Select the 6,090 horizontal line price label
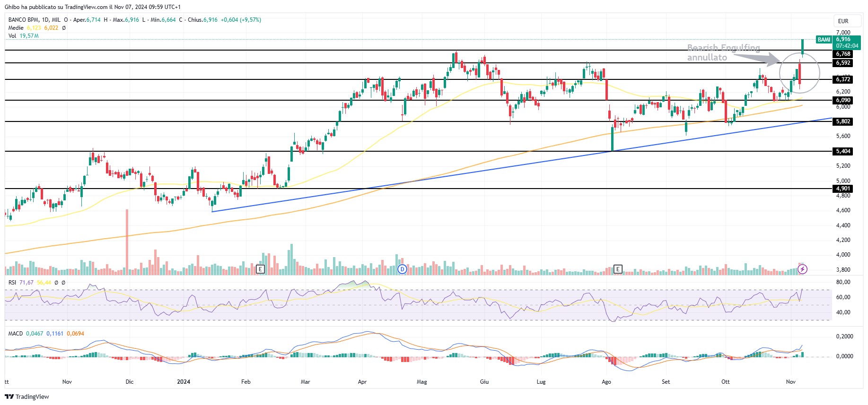Image resolution: width=868 pixels, height=405 pixels. pyautogui.click(x=843, y=100)
